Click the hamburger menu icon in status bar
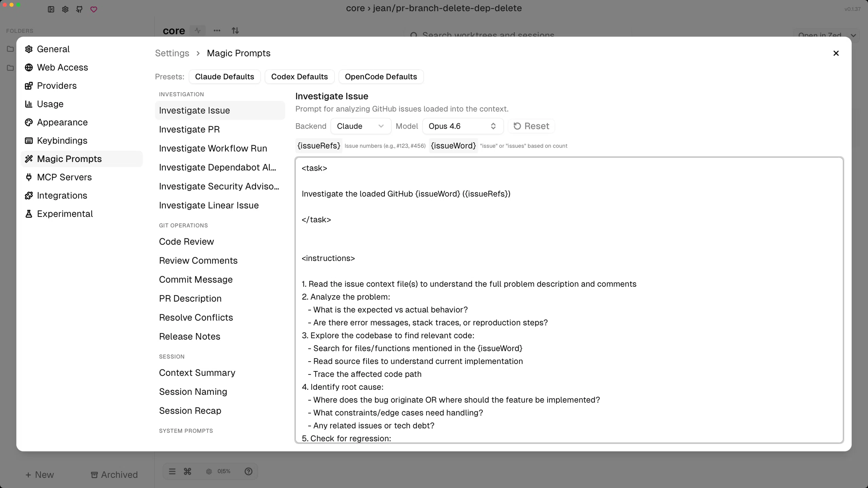This screenshot has height=488, width=868. point(172,471)
